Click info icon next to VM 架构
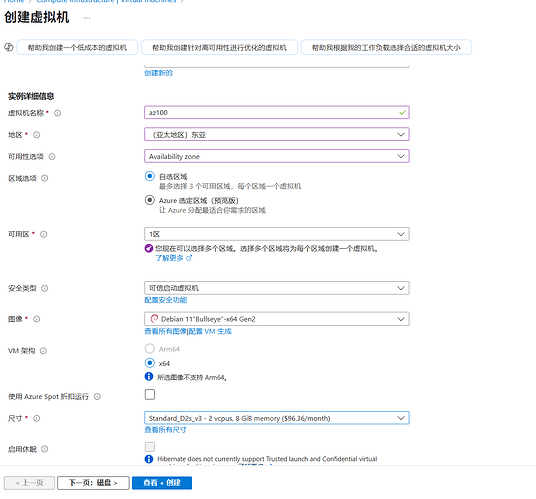 point(43,351)
